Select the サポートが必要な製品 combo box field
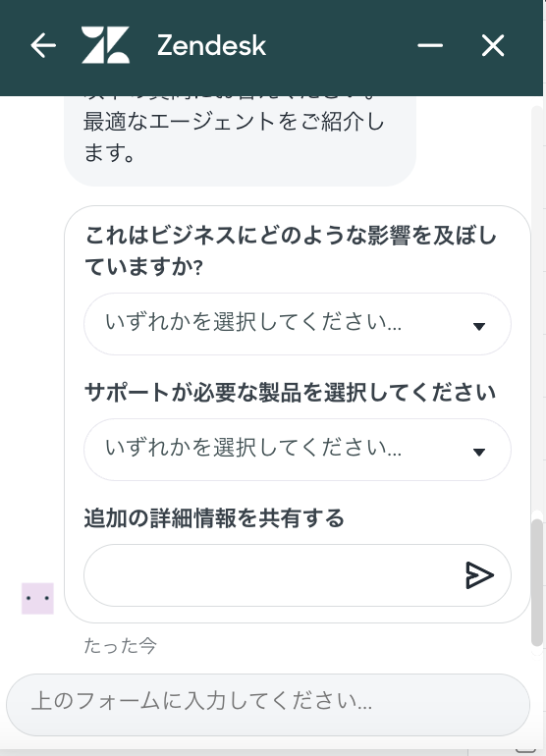Image resolution: width=546 pixels, height=756 pixels. (x=298, y=450)
